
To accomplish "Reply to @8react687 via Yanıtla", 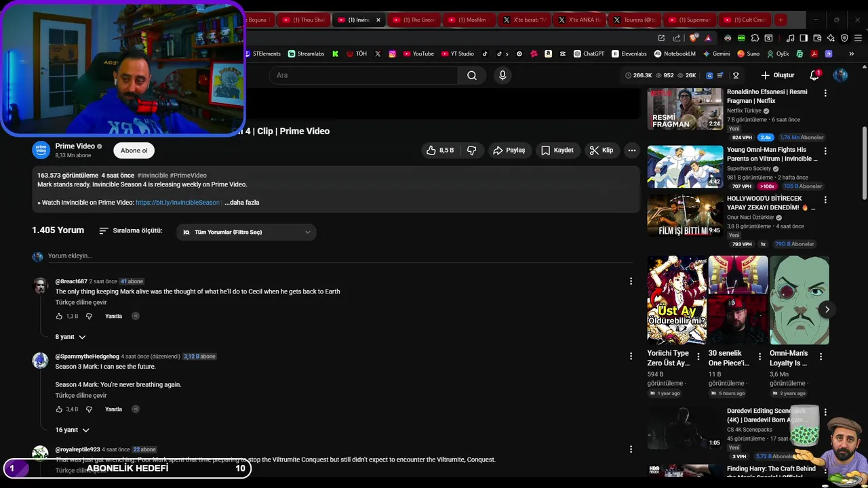I will (x=113, y=316).
